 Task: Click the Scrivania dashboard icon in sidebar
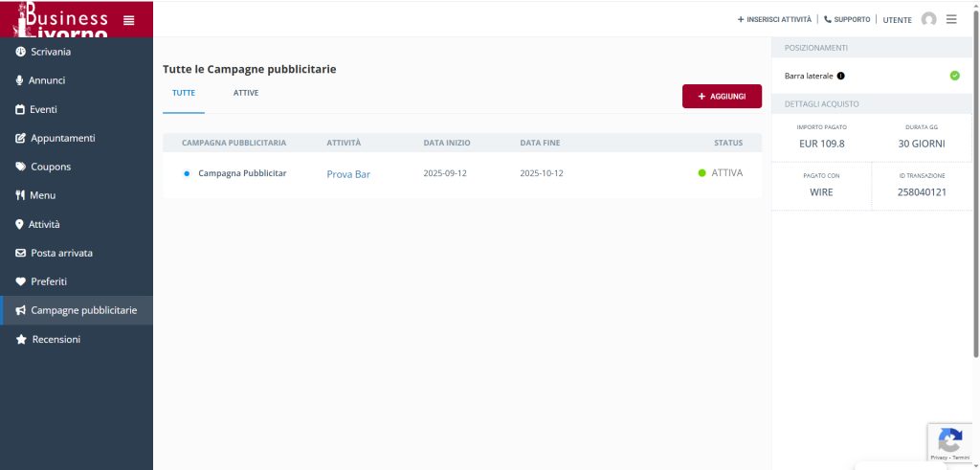click(x=20, y=52)
